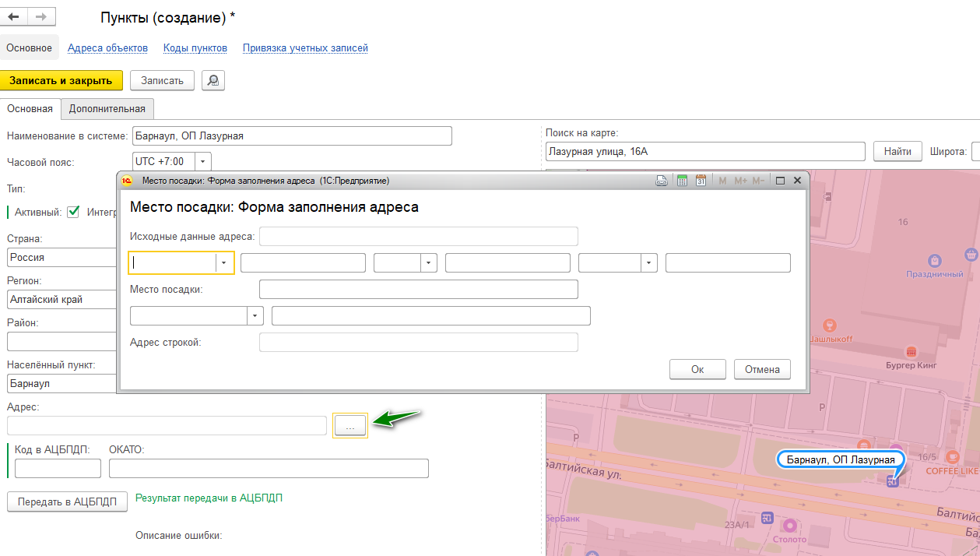Toggle the Активный checkbox
Image resolution: width=980 pixels, height=556 pixels.
(x=74, y=212)
